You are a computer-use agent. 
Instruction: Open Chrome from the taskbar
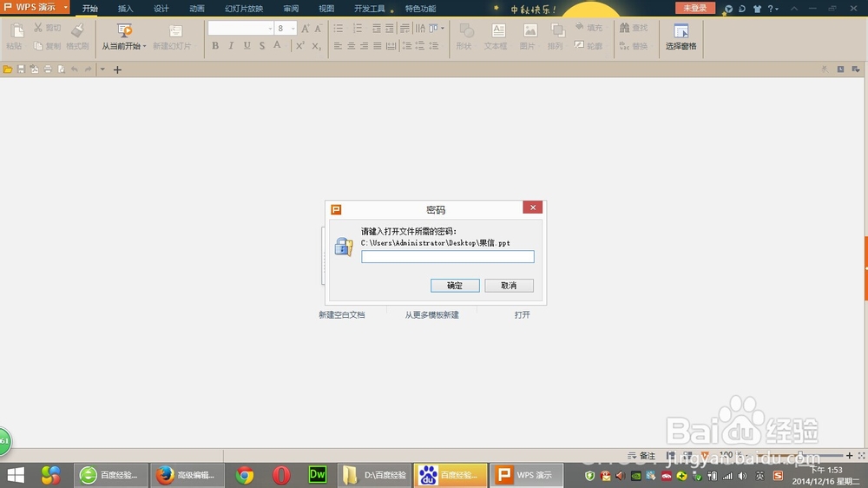pos(245,475)
